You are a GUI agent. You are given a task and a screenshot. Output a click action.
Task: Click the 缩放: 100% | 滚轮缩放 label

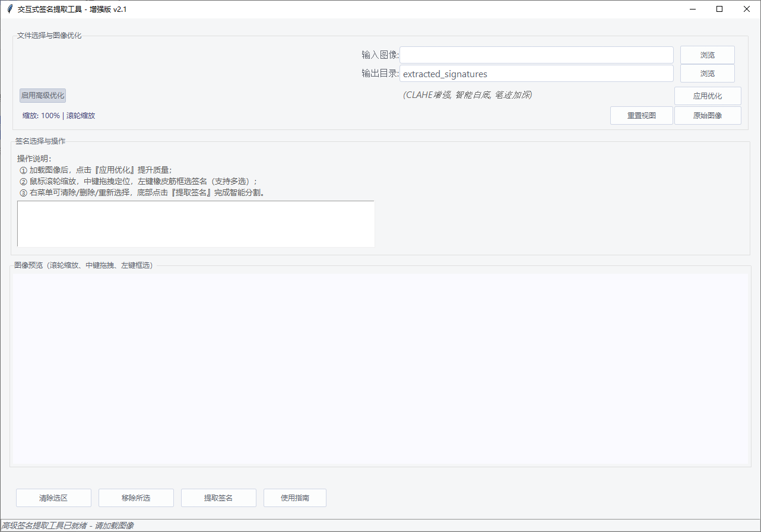[x=59, y=116]
